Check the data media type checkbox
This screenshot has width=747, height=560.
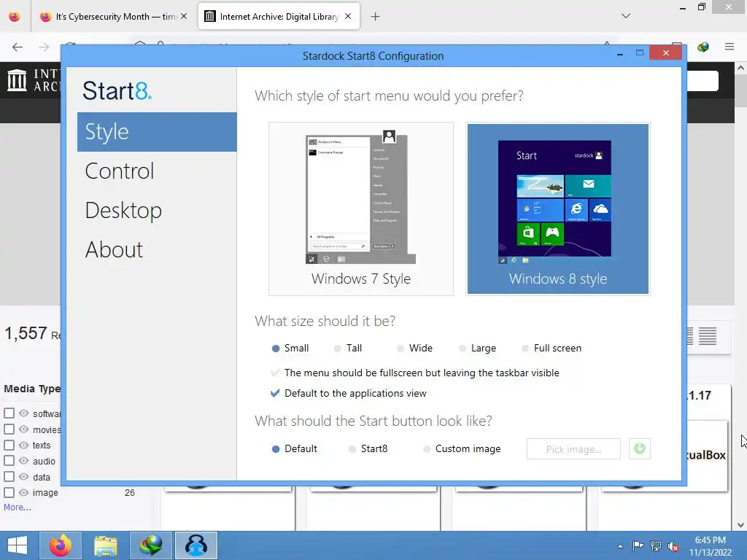pyautogui.click(x=9, y=477)
